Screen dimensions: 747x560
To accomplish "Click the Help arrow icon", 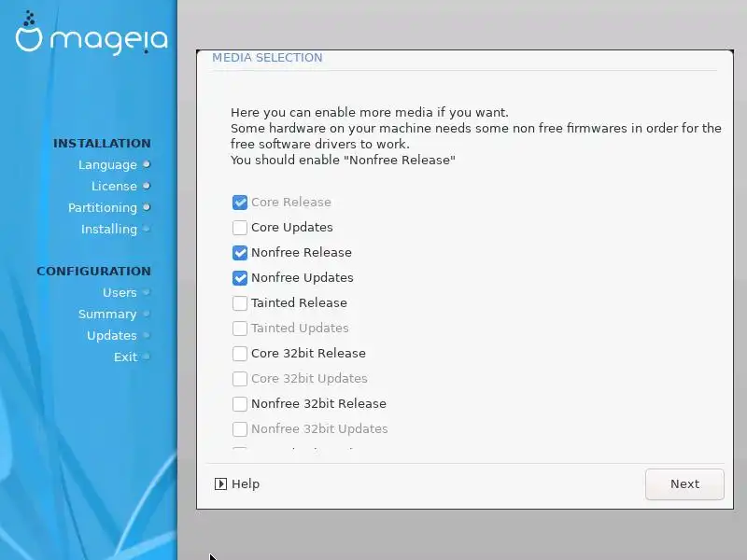I will 220,483.
